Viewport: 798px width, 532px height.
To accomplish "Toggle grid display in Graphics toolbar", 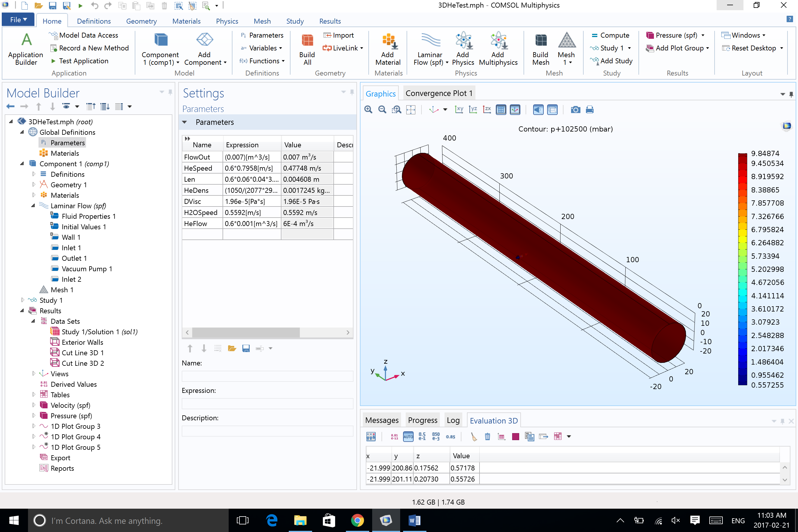I will [x=501, y=110].
